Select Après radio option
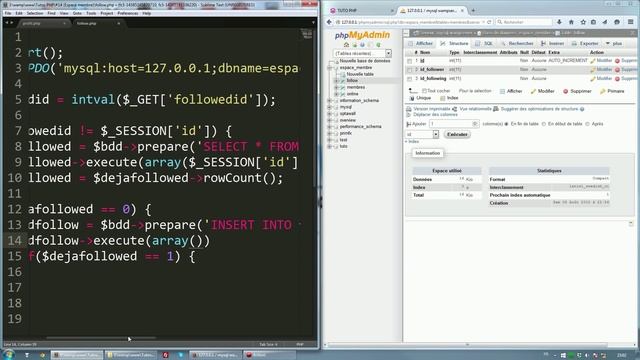640x360 pixels. coord(587,124)
